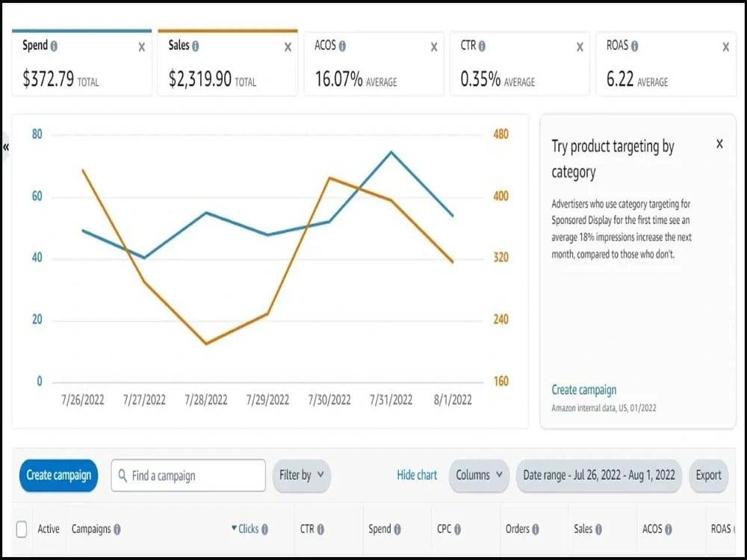The height and width of the screenshot is (560, 747).
Task: Click the blue Spend line peak on 7/31/2022
Action: (x=391, y=152)
